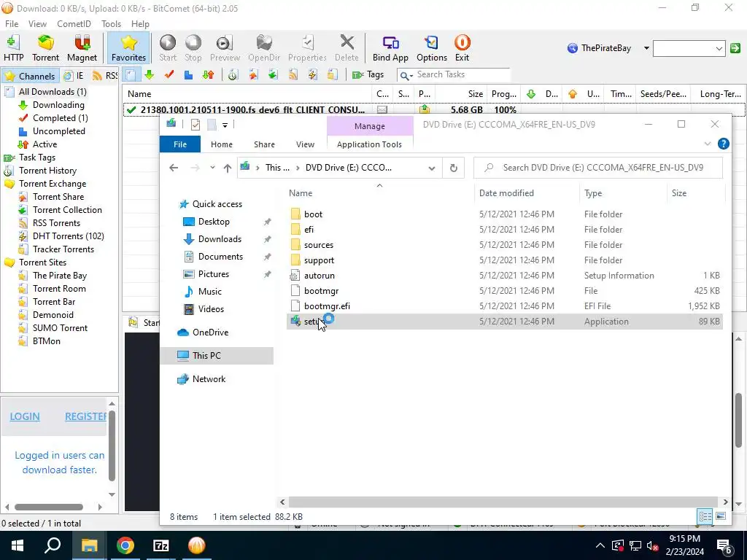Open the File menu in BitComet
Viewport: 747px width, 560px height.
point(12,24)
